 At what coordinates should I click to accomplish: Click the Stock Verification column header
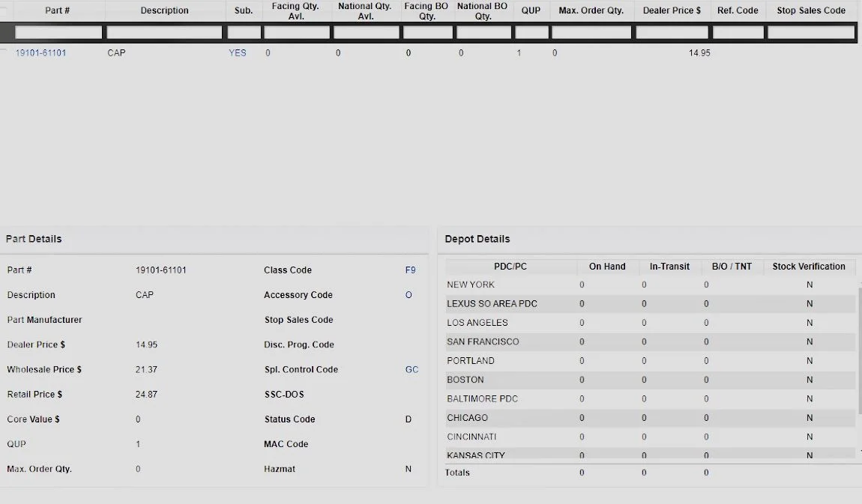(x=808, y=267)
